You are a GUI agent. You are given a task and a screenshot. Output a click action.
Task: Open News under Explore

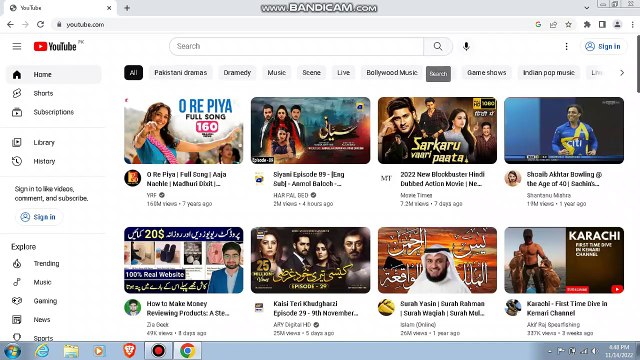[53, 320]
